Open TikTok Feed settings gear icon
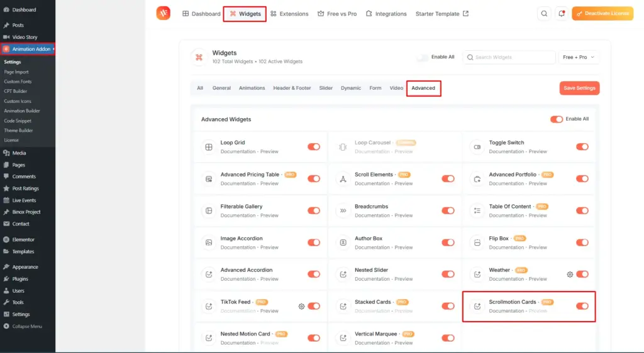This screenshot has width=644, height=353. tap(301, 307)
